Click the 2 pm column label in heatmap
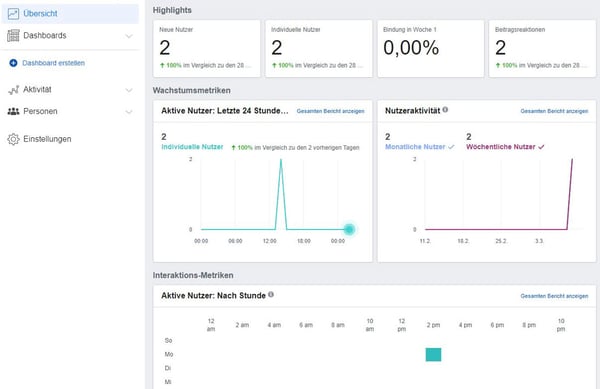 click(433, 325)
